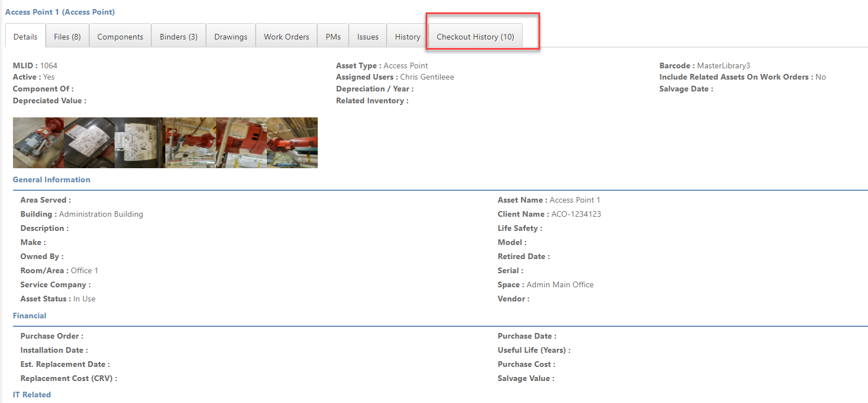Click the Depreciation / Year label
868x403 pixels.
click(x=375, y=89)
